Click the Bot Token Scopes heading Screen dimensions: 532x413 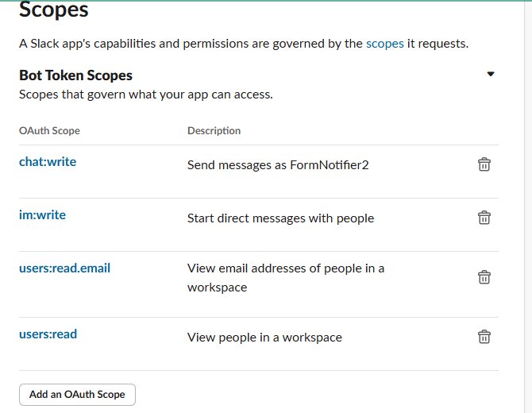point(75,75)
